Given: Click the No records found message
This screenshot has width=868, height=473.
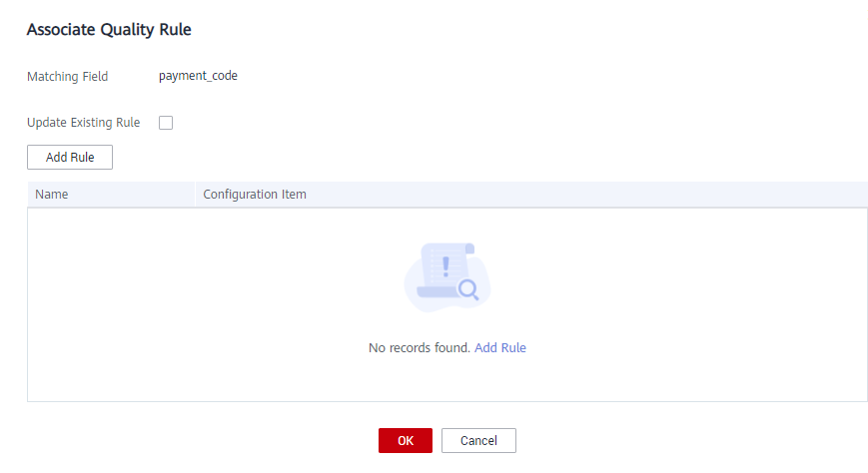Looking at the screenshot, I should [x=420, y=348].
